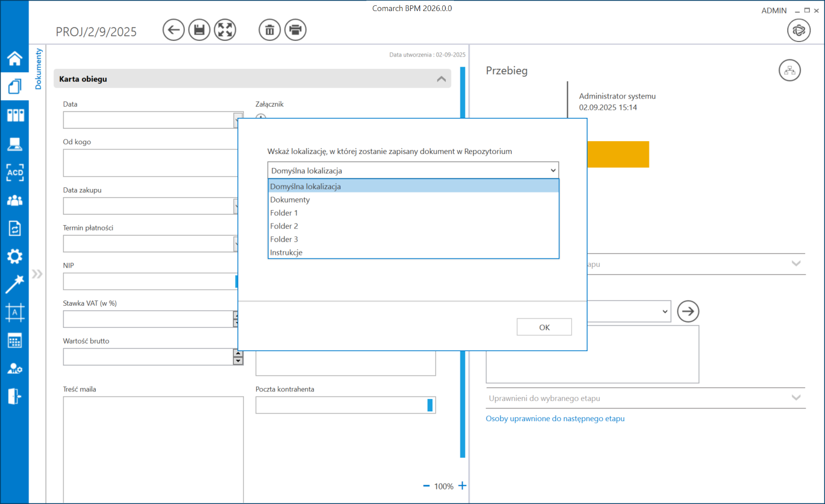825x504 pixels.
Task: Confirm the location with the OK button
Action: coord(544,327)
